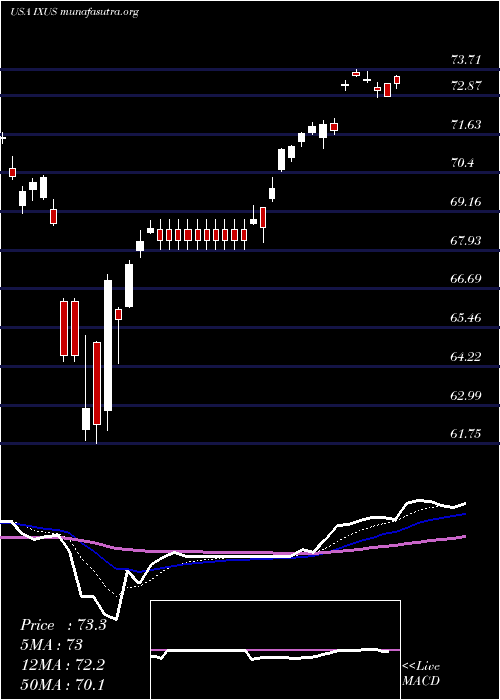The image size is (500, 700).
Task: Click the USA IXUS munafasutra.org title
Action: 74,12
